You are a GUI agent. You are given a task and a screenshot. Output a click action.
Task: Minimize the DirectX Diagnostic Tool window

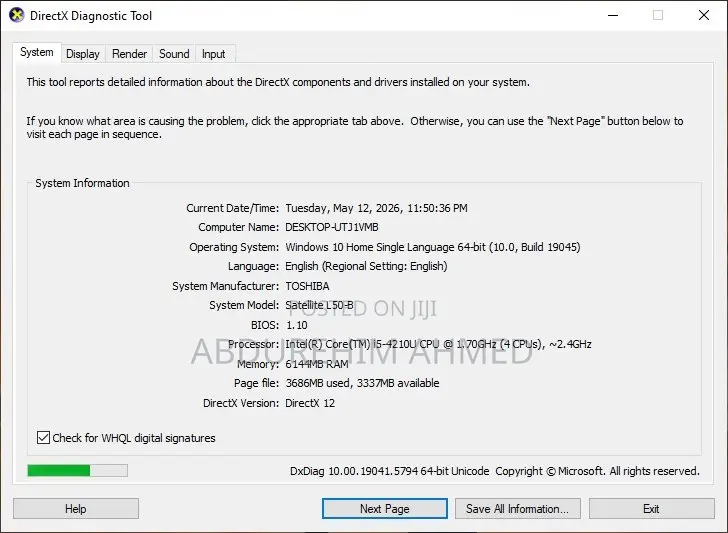click(x=613, y=15)
